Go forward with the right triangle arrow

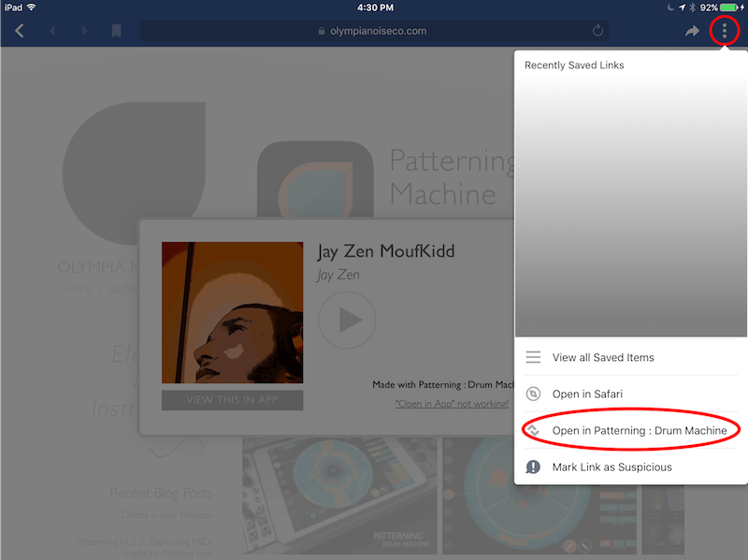[x=84, y=31]
